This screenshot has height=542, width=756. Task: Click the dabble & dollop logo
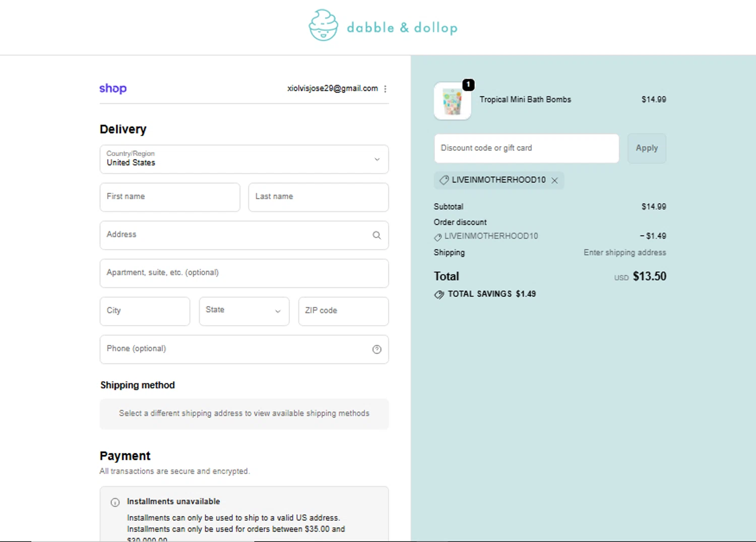[x=383, y=25]
